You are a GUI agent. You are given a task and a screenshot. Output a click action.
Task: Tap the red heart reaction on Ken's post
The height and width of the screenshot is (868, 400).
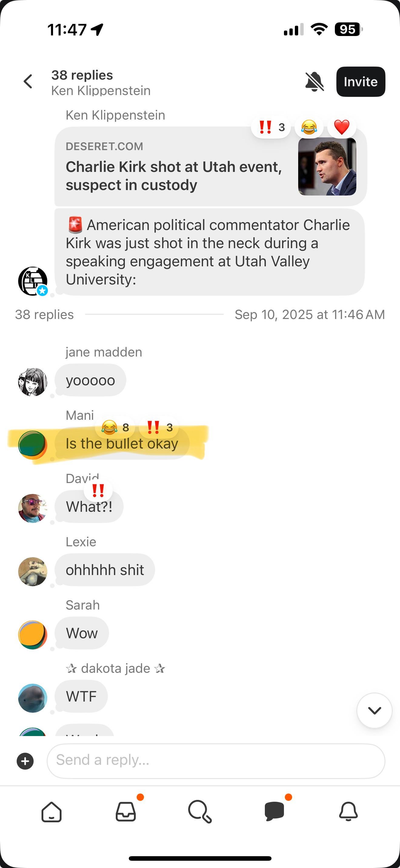341,127
